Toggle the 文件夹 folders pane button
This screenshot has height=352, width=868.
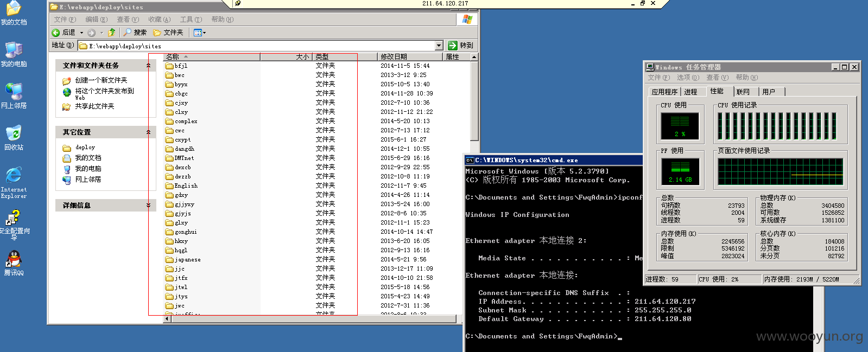(168, 33)
